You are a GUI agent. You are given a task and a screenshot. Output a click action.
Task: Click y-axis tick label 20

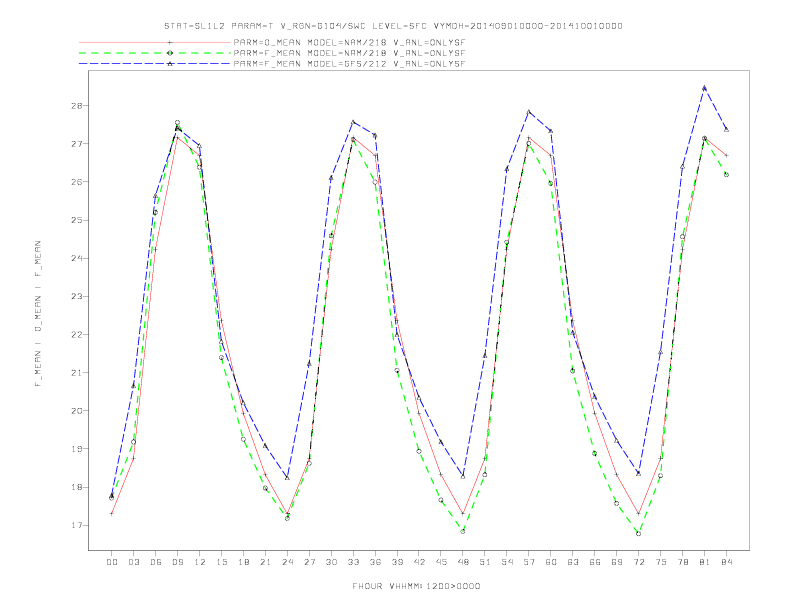(77, 411)
